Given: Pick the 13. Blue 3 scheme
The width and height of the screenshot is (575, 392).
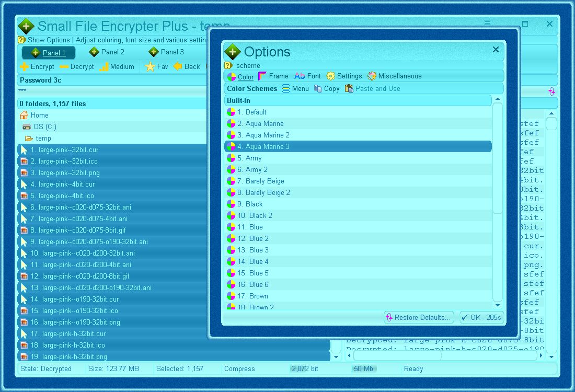Looking at the screenshot, I should coord(358,250).
